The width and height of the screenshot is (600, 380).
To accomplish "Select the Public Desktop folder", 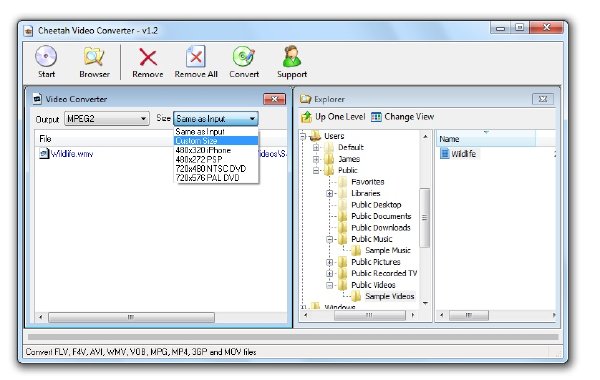I will coord(376,205).
